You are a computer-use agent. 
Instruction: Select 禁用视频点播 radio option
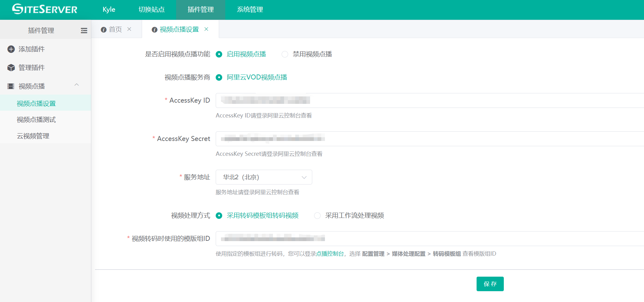click(x=285, y=54)
